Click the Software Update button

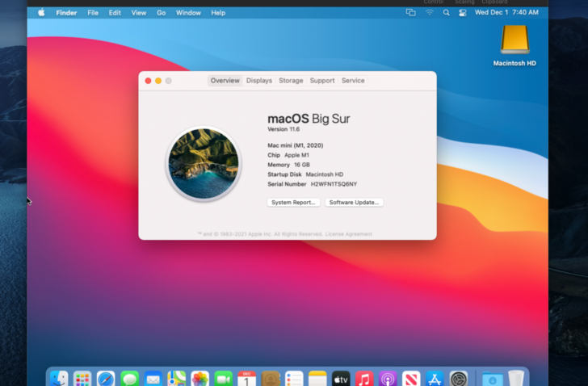354,203
